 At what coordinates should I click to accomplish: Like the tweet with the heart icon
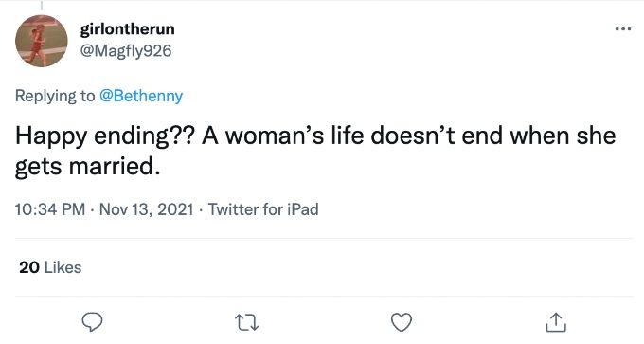402,322
